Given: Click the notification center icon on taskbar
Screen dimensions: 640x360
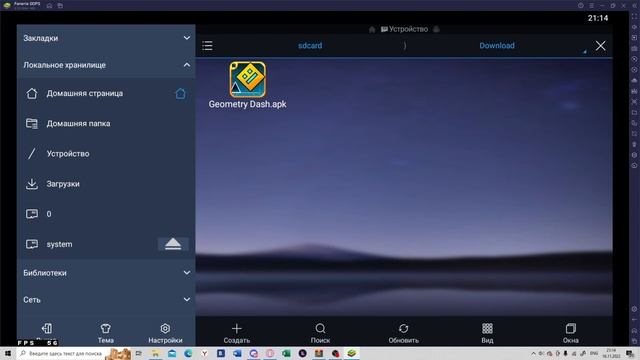Looking at the screenshot, I should (x=630, y=353).
